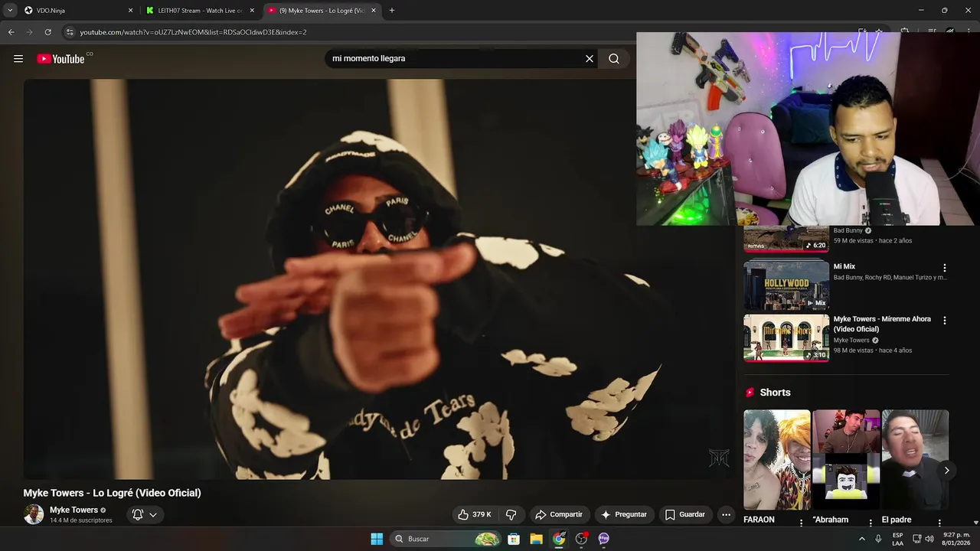Open options for the Abraham short
Image resolution: width=980 pixels, height=551 pixels.
tap(871, 523)
